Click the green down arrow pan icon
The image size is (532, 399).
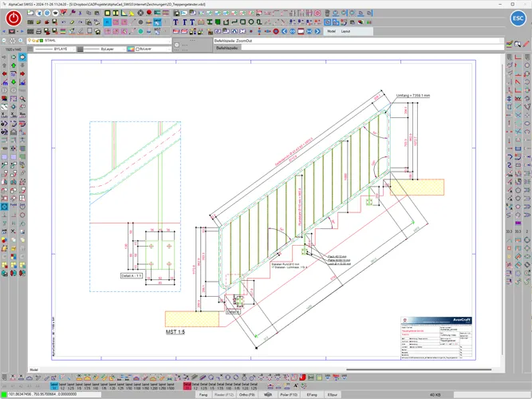pos(14,83)
